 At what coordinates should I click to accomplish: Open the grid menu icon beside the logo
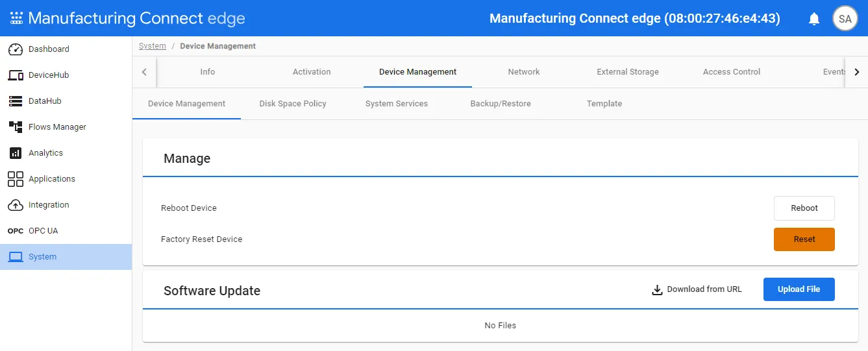(x=16, y=18)
